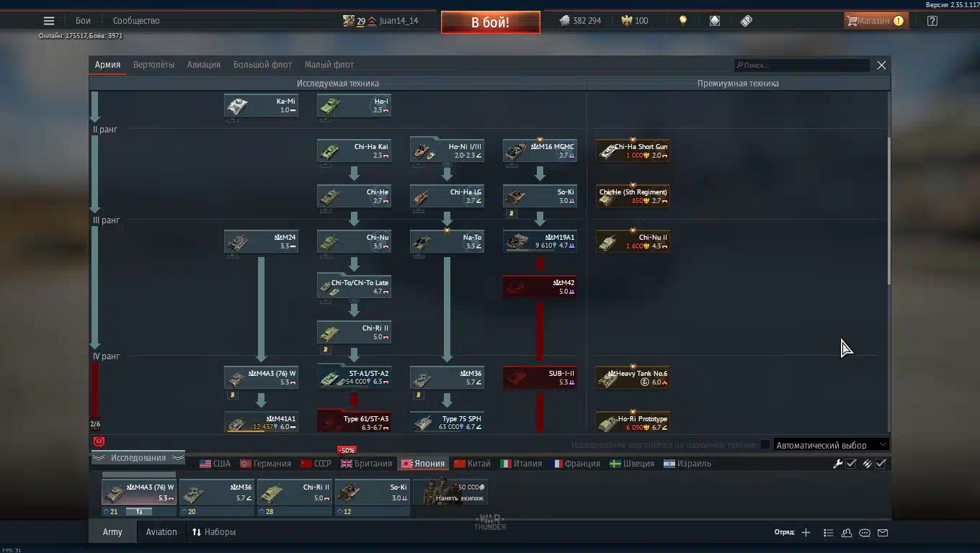Select the Chi-Ha LG tank card
980x553 pixels.
447,197
